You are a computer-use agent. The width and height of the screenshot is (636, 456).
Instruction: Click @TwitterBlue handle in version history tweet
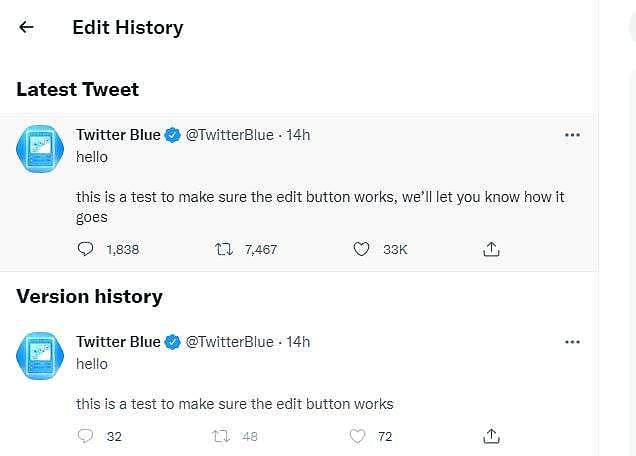pos(229,342)
